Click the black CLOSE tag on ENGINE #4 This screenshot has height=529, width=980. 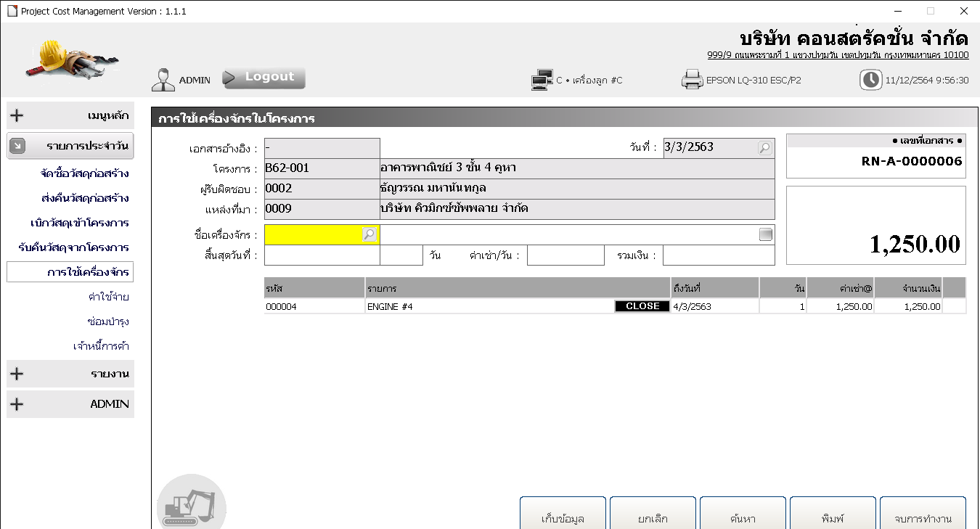pos(642,306)
